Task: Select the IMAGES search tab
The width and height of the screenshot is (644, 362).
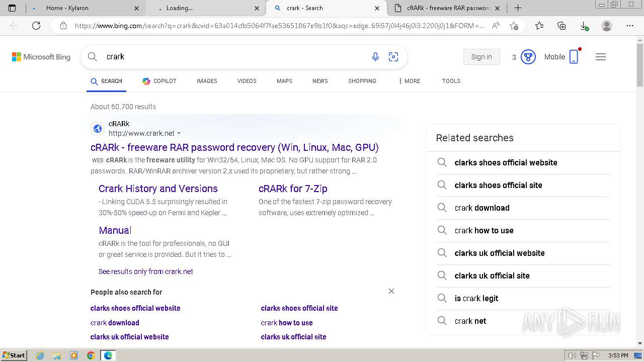Action: point(207,81)
